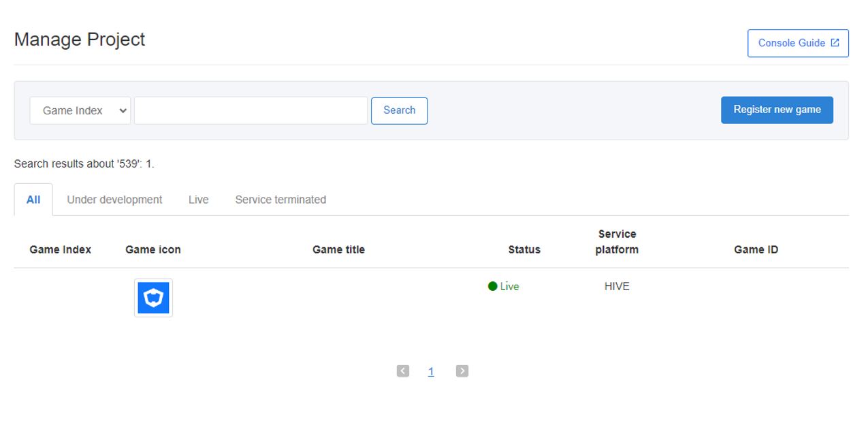Click the Search button
The height and width of the screenshot is (440, 868).
pos(400,110)
